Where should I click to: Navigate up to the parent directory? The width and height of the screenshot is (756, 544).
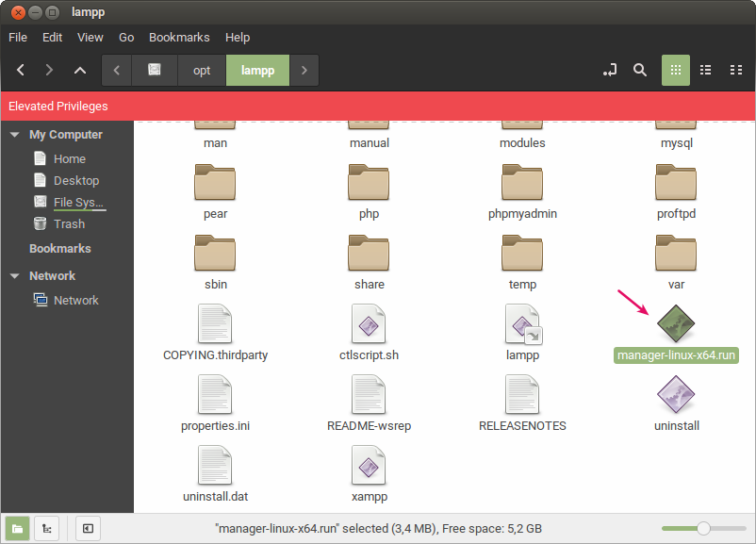[80, 70]
